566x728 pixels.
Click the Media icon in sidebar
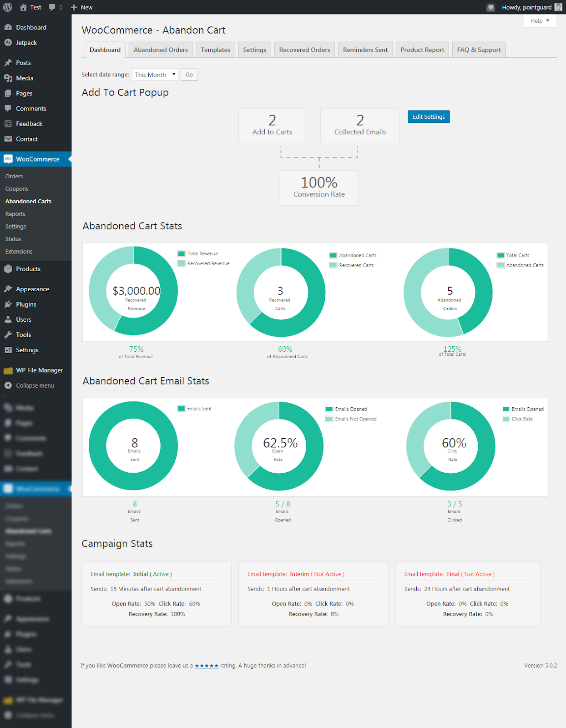click(8, 78)
